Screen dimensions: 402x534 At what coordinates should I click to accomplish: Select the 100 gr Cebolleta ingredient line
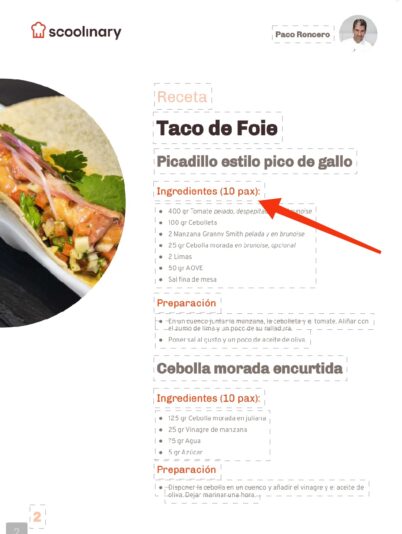point(192,222)
